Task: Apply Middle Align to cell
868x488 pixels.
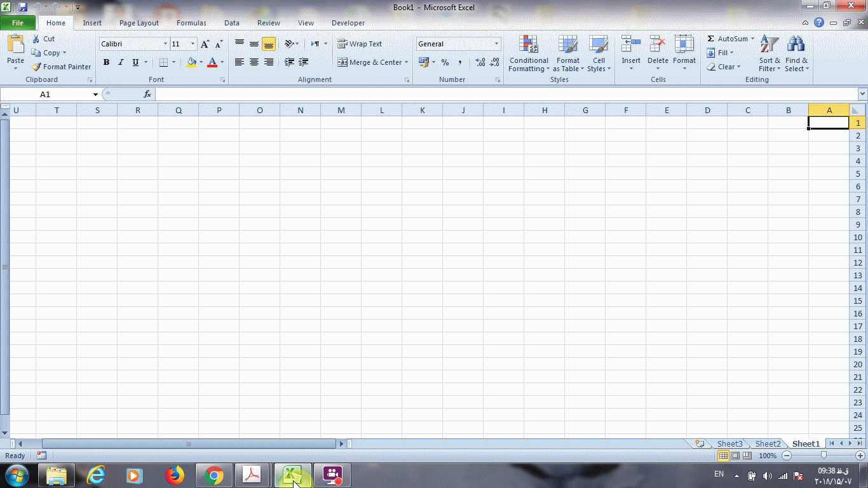Action: (x=254, y=44)
